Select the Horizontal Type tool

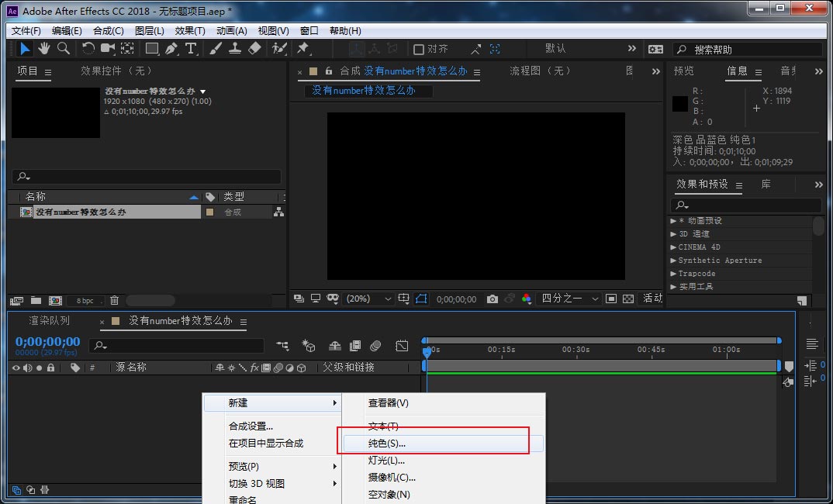coord(192,48)
